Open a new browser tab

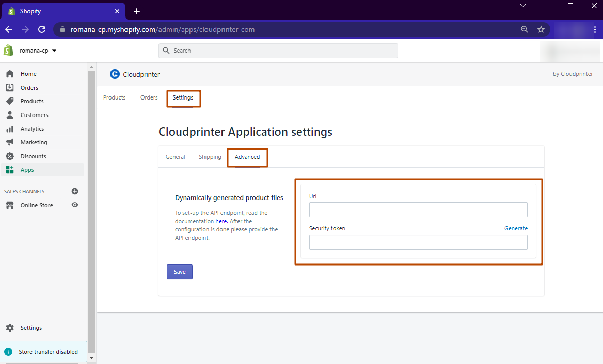pos(136,11)
